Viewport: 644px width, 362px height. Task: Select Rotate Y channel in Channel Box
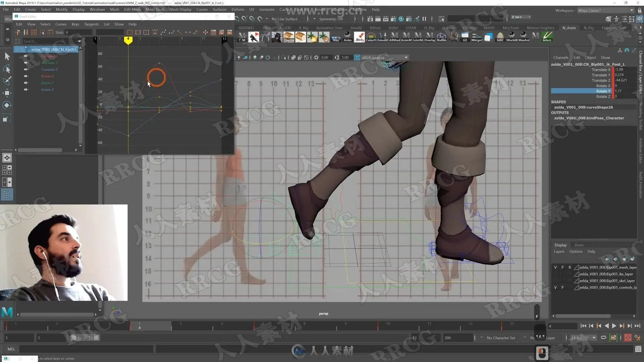[x=603, y=91]
